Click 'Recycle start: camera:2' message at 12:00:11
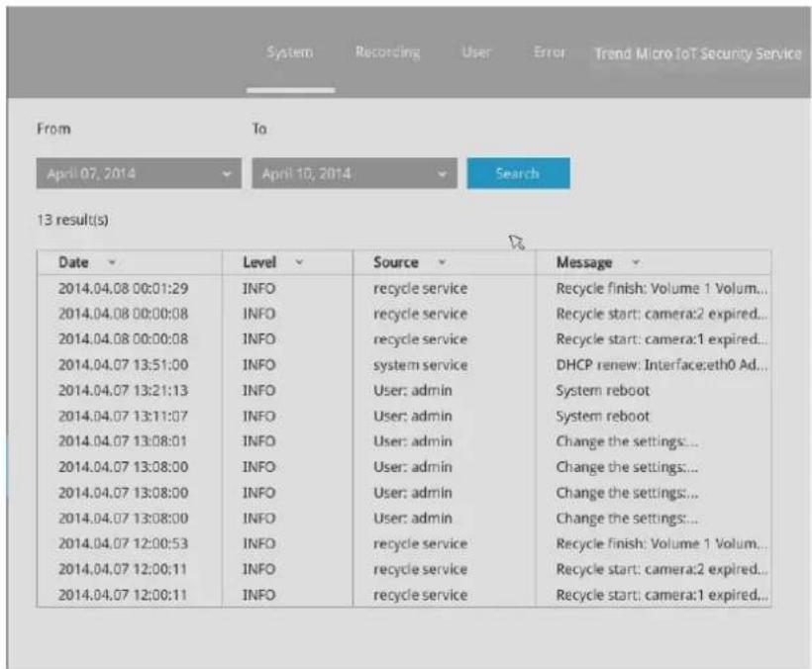Viewport: 812px width, 669px height. pos(661,569)
